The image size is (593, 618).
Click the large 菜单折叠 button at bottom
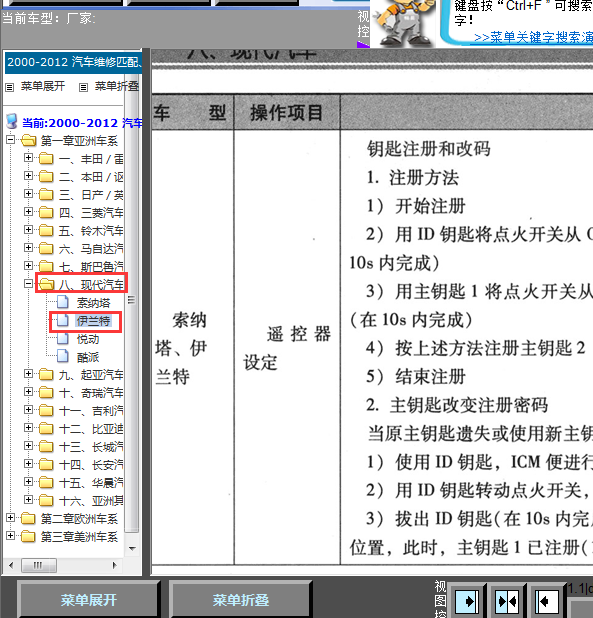click(241, 600)
